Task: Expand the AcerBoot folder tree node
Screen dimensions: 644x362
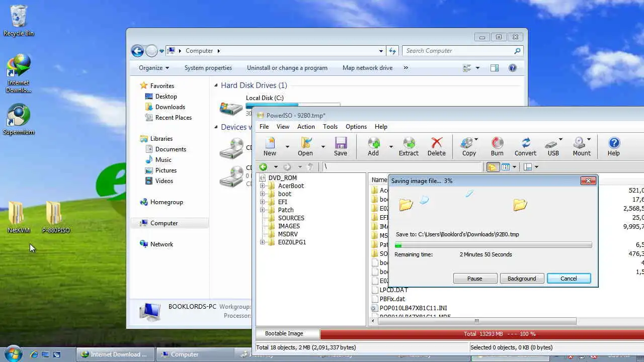Action: tap(262, 186)
